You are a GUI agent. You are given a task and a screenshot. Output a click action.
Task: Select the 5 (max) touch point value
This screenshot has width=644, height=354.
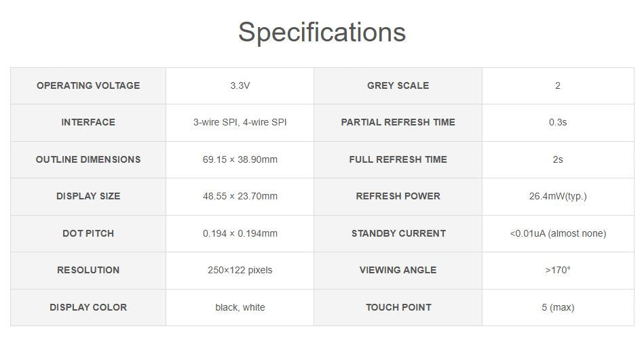coord(558,307)
